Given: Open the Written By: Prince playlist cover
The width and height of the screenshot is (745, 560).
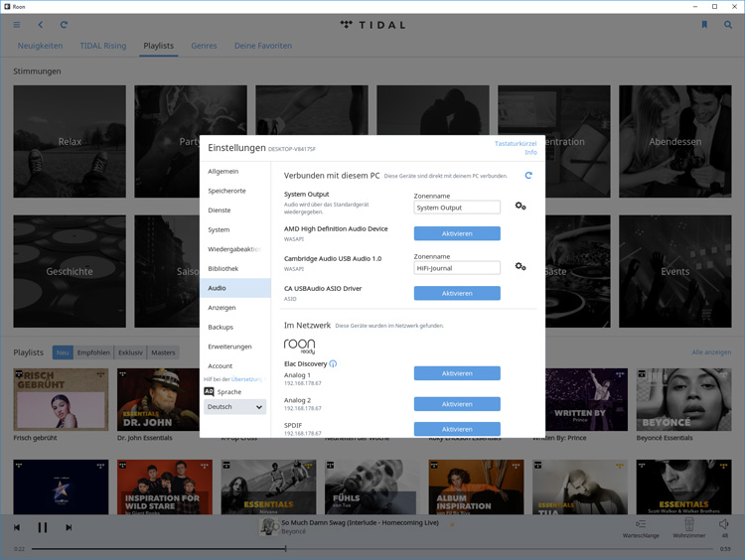Looking at the screenshot, I should [586, 399].
